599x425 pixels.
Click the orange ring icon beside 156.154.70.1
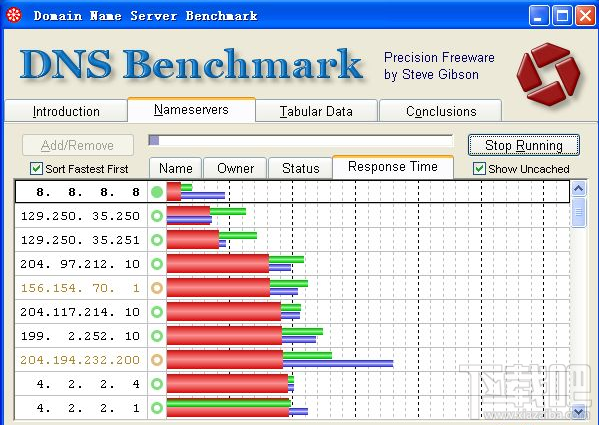click(157, 288)
